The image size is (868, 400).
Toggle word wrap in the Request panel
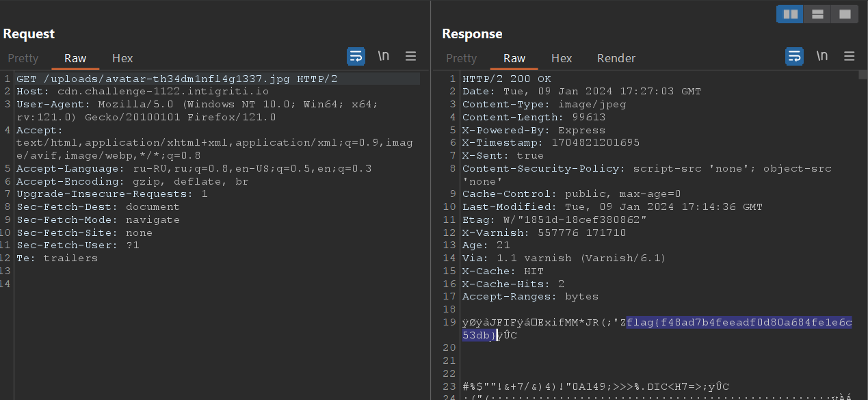356,57
